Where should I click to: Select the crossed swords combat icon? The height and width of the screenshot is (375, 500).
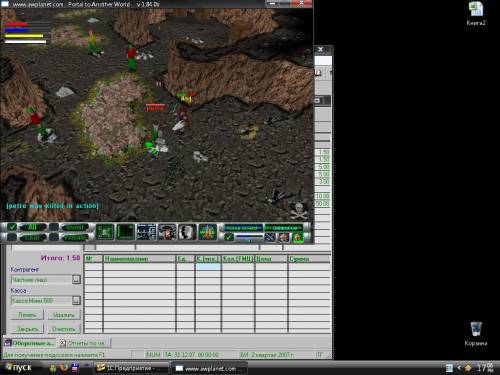pos(270,237)
